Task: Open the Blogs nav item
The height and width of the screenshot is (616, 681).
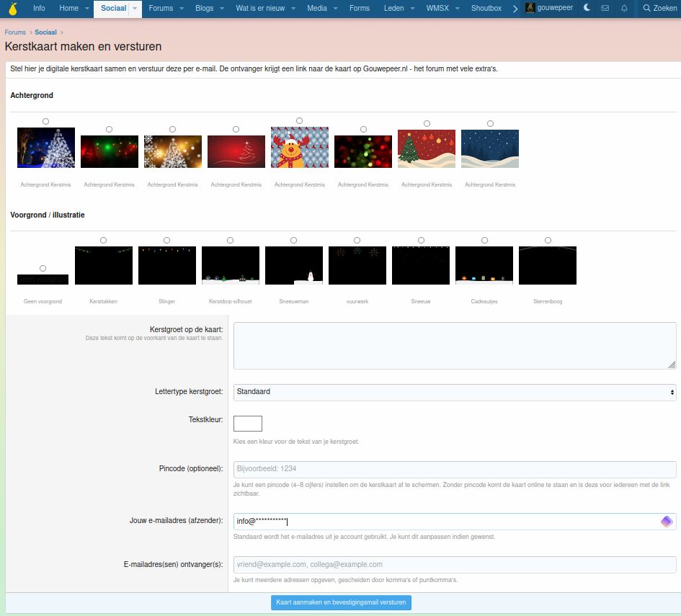Action: coord(204,8)
